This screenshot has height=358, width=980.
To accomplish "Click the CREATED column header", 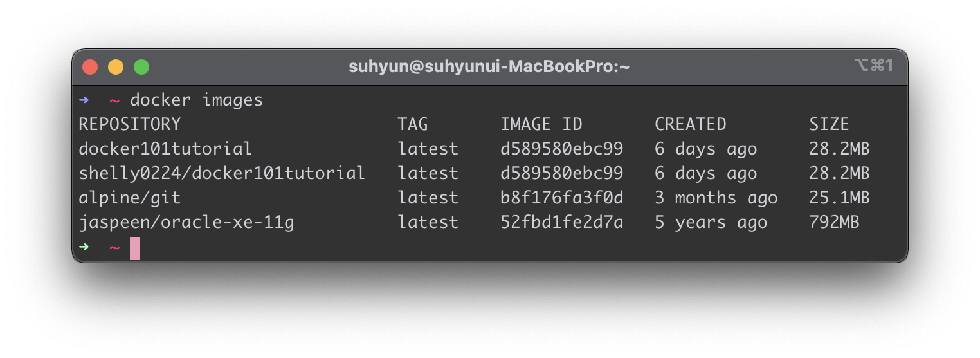I will click(691, 124).
